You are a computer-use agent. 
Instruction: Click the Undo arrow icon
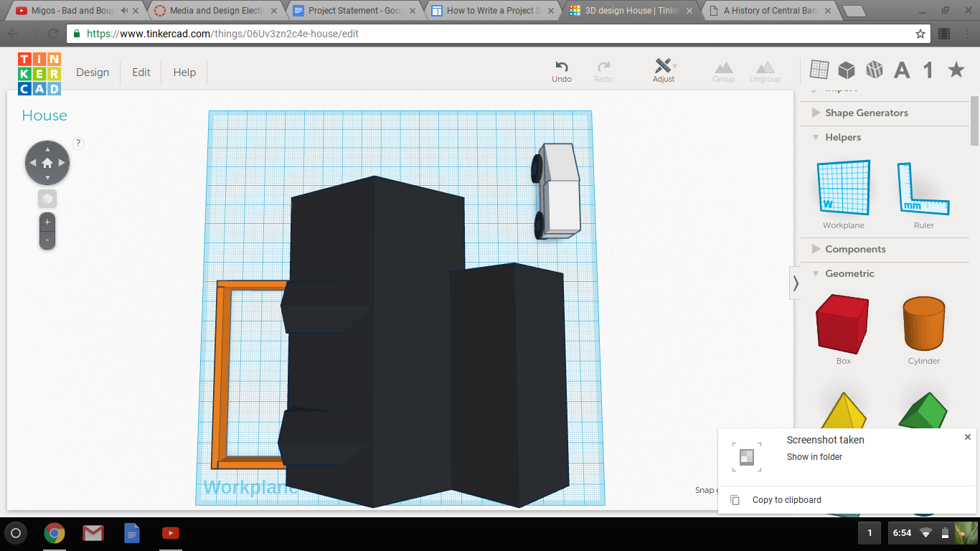[x=562, y=67]
